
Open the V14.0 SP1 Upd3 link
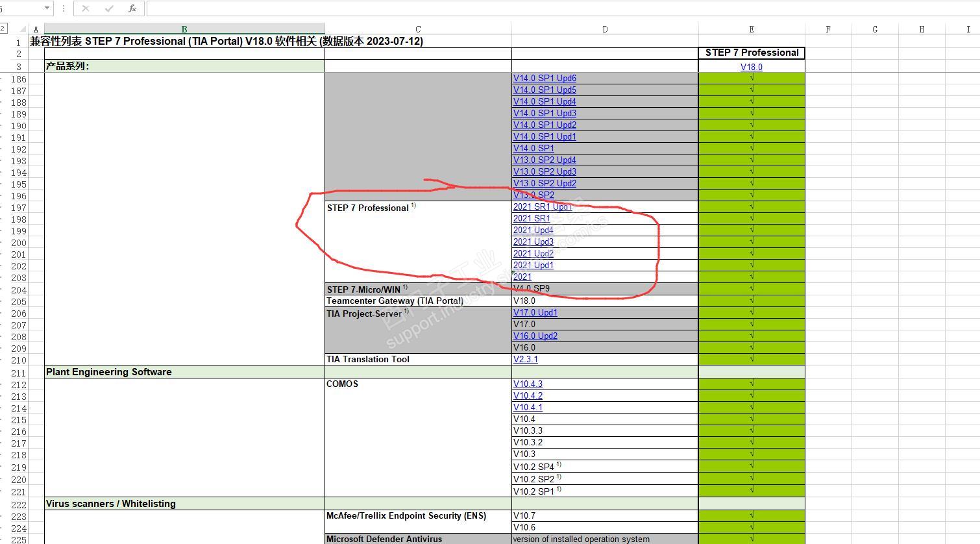545,113
